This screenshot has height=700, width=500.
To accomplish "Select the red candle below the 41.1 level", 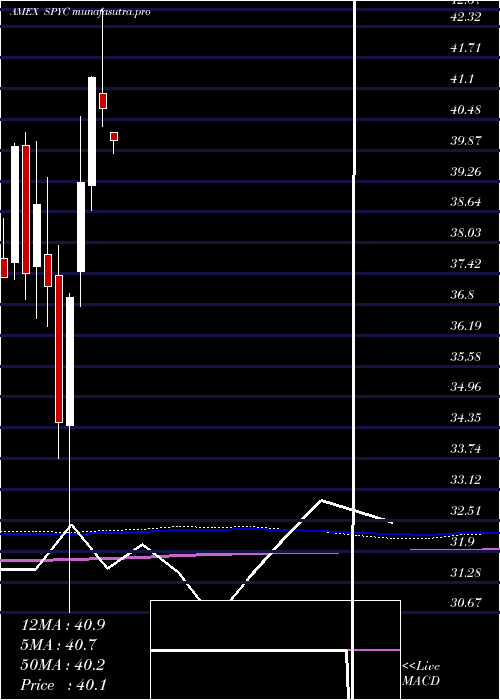I will pos(103,100).
